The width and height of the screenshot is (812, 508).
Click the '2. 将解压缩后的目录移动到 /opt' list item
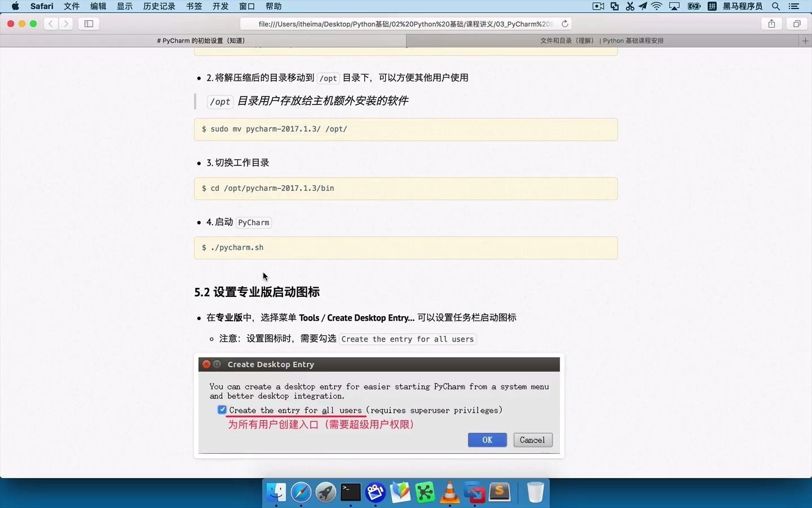pyautogui.click(x=337, y=78)
